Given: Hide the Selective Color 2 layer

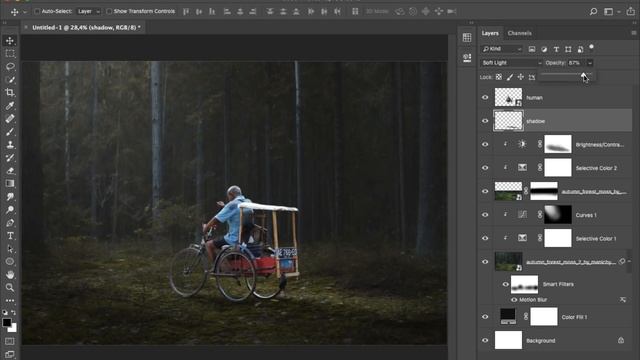Looking at the screenshot, I should coord(485,168).
